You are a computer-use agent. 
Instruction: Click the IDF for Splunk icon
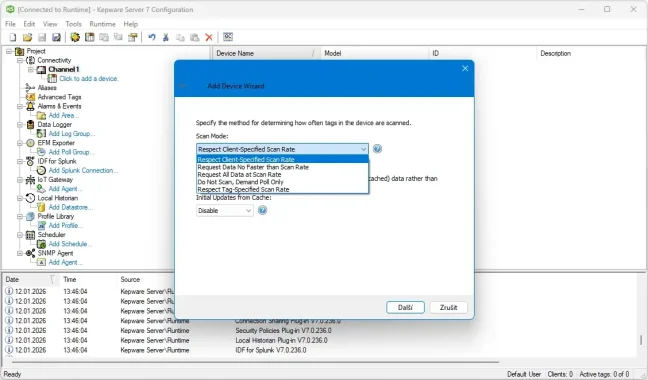click(30, 161)
